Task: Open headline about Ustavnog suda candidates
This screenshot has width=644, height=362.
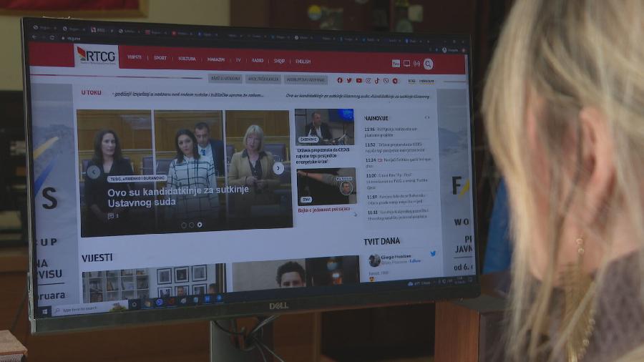Action: pos(177,196)
